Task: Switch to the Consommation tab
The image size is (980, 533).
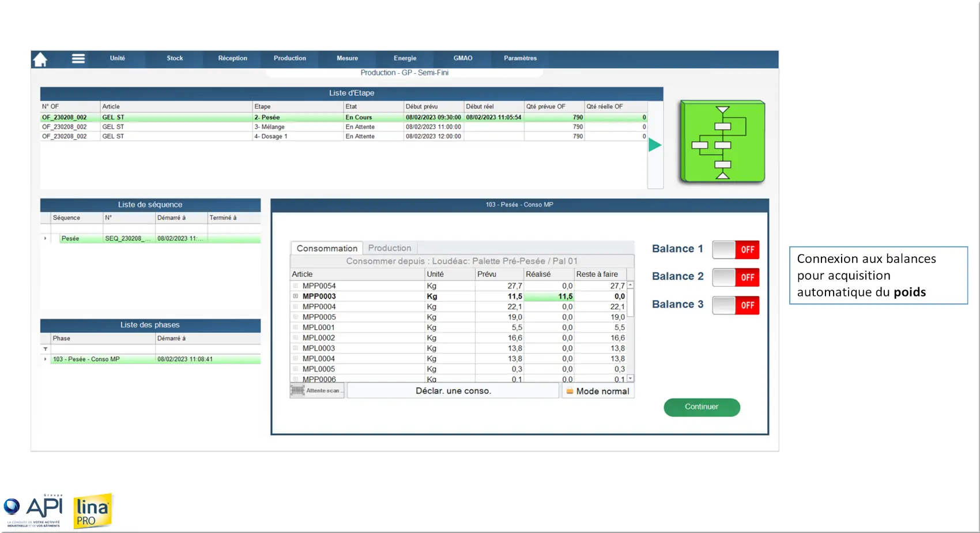Action: click(x=327, y=248)
